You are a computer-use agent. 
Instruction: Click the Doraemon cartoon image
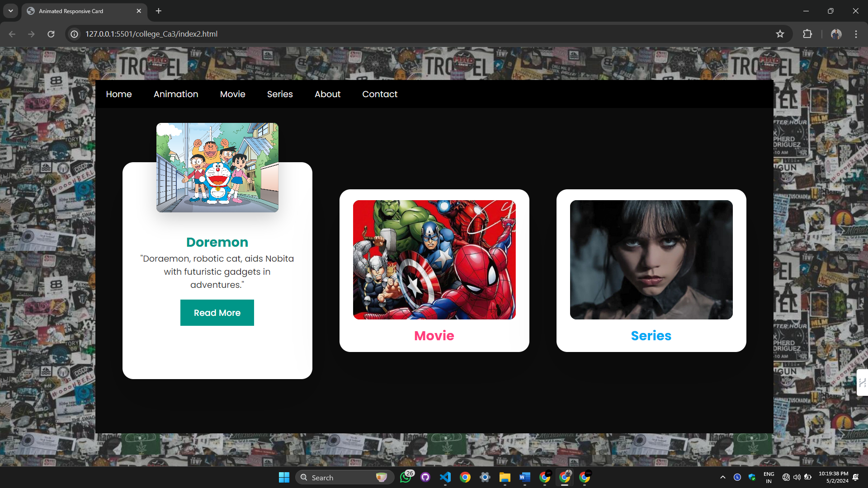click(x=217, y=168)
